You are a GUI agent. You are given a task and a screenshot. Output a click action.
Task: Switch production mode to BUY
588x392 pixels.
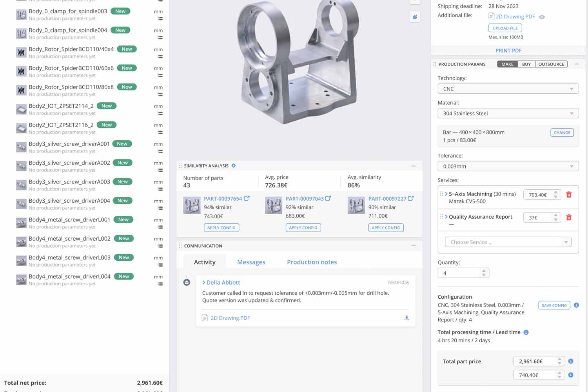point(526,64)
